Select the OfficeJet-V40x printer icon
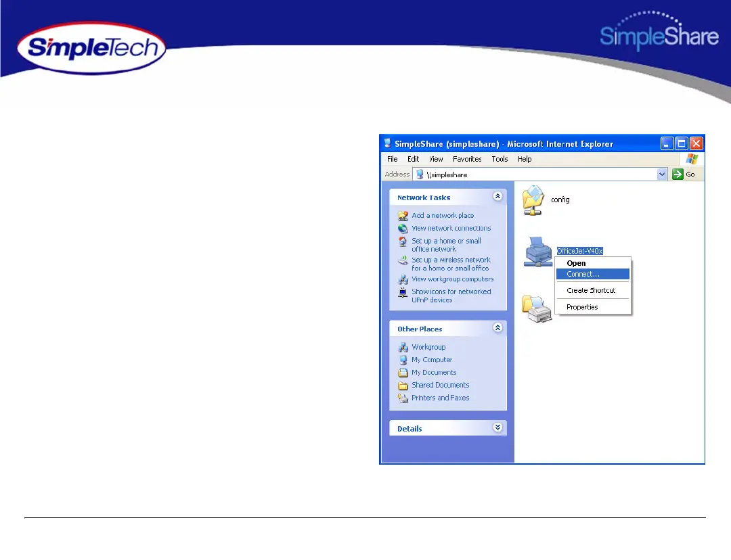The height and width of the screenshot is (560, 731). point(539,252)
